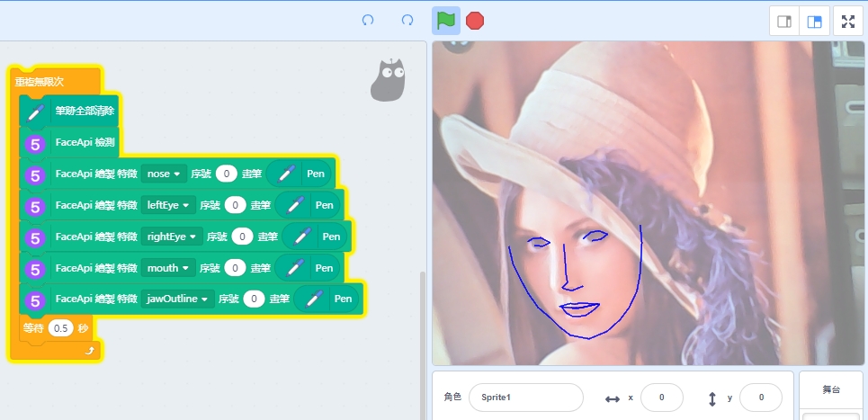Viewport: 868px width, 420px height.
Task: Switch to small stage layout
Action: click(x=784, y=22)
